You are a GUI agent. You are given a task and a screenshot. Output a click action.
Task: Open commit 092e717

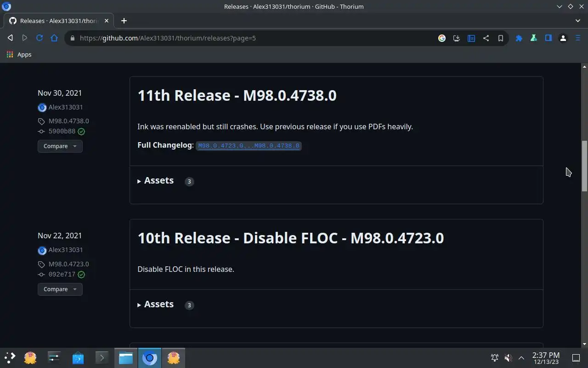pos(62,275)
